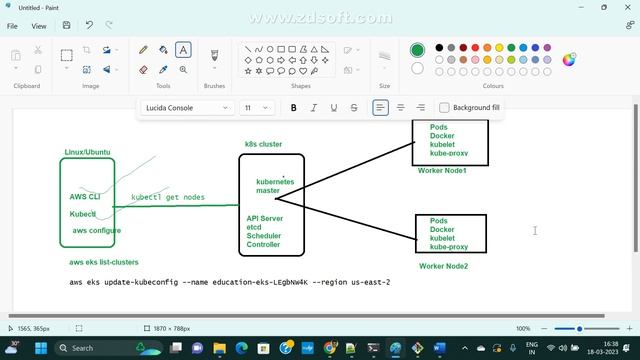Click the horizontal canvas scrollbar
The width and height of the screenshot is (640, 360).
pos(307,316)
